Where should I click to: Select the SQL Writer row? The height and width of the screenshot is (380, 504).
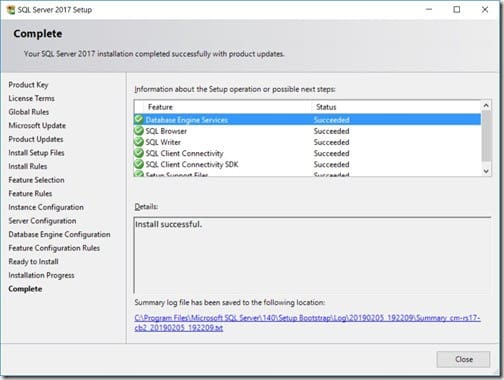point(307,142)
